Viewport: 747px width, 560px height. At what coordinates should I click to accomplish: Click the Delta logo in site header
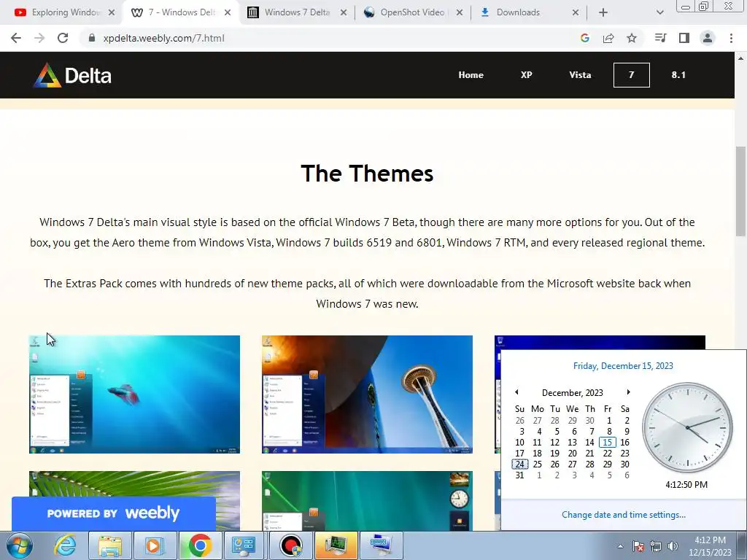pos(72,75)
